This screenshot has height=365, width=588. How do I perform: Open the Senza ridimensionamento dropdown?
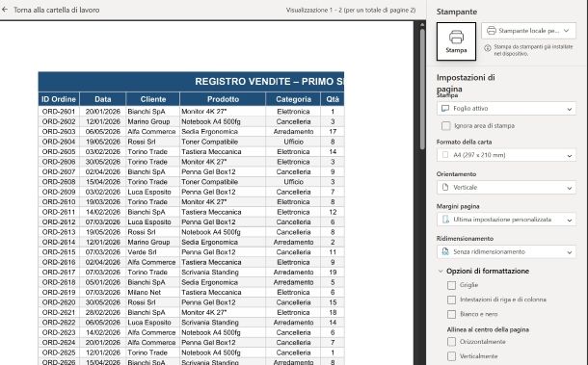(506, 251)
